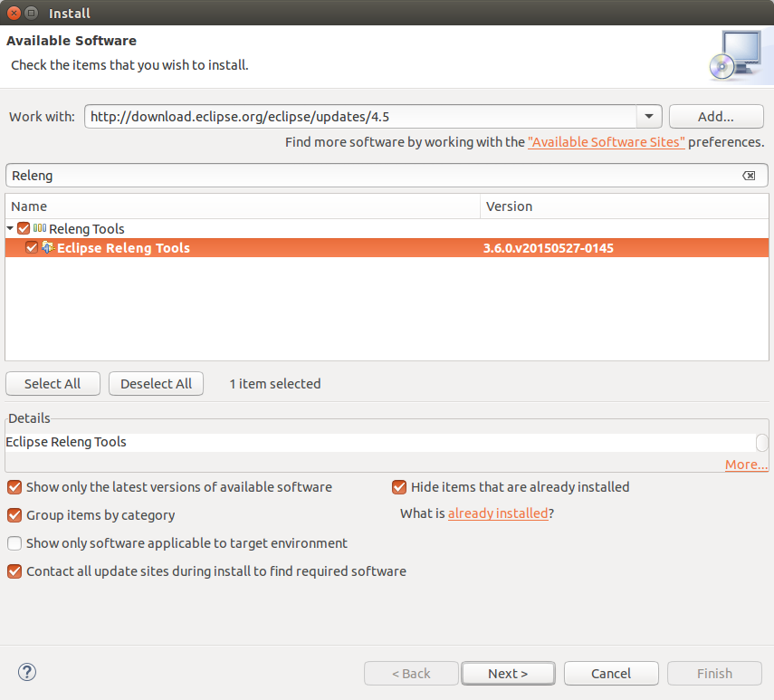Click the 1 item selected label
Screen dimensions: 774x700
[x=275, y=384]
